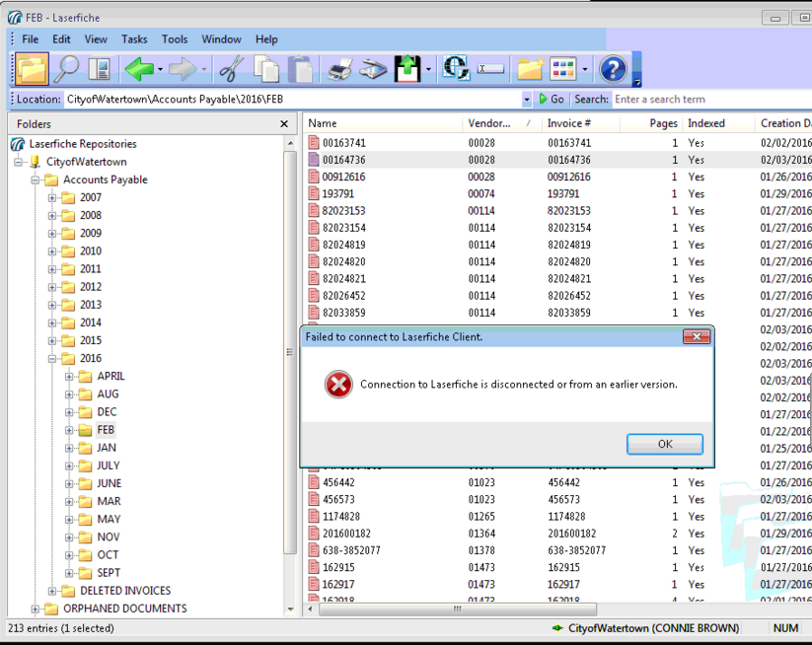Open the Location path dropdown
This screenshot has width=812, height=645.
[x=527, y=99]
